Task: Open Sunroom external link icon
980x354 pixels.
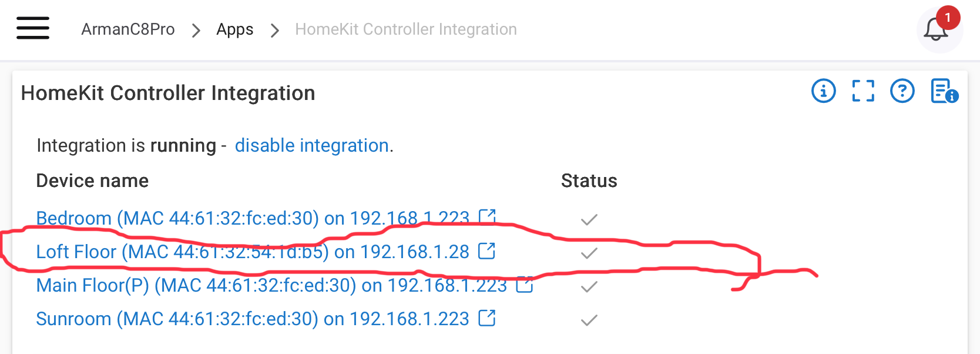Action: coord(486,318)
